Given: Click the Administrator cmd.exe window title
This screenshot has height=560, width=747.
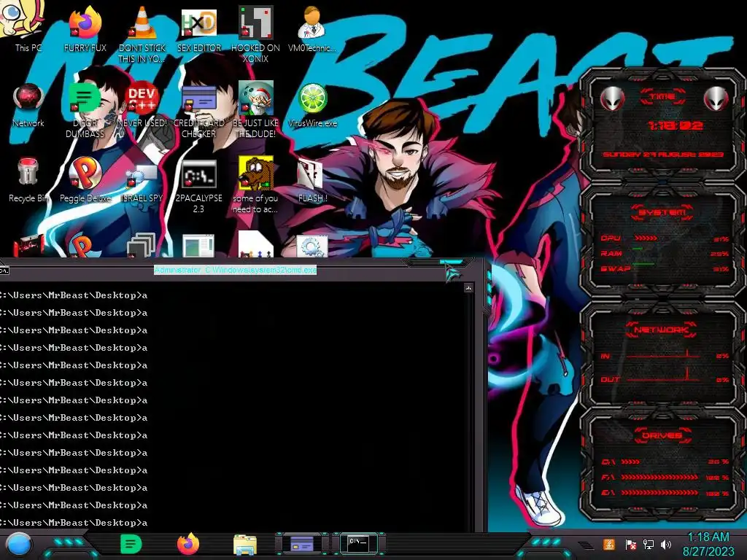Looking at the screenshot, I should coord(236,270).
